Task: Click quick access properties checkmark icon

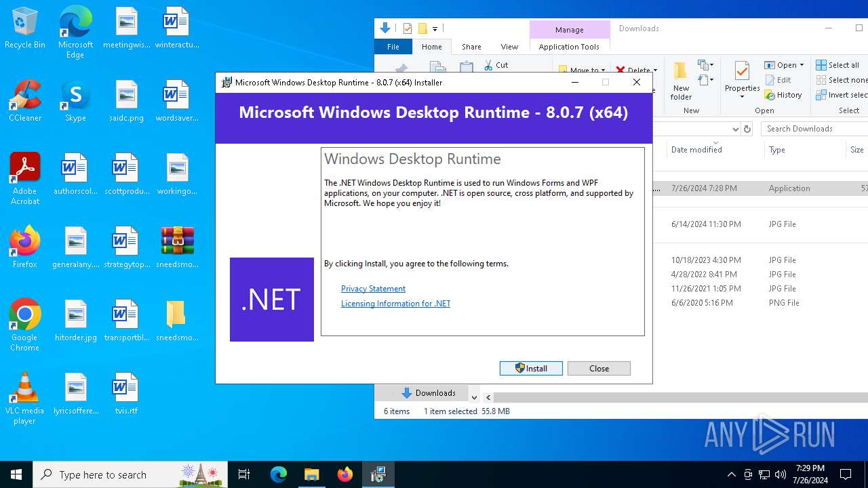Action: [x=408, y=28]
